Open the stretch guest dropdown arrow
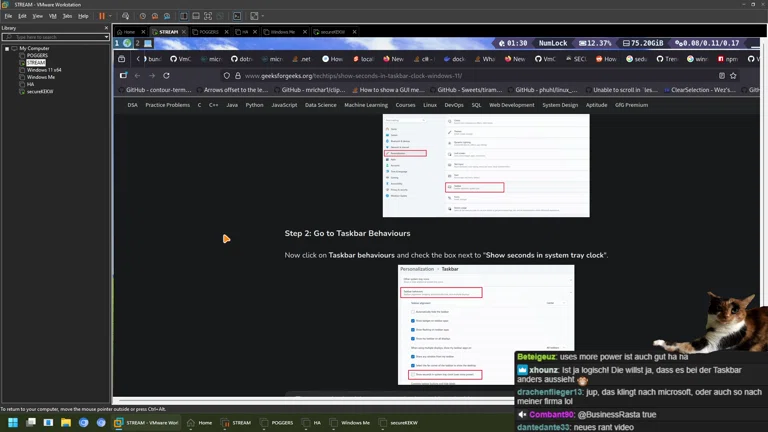This screenshot has height=432, width=768. 263,16
